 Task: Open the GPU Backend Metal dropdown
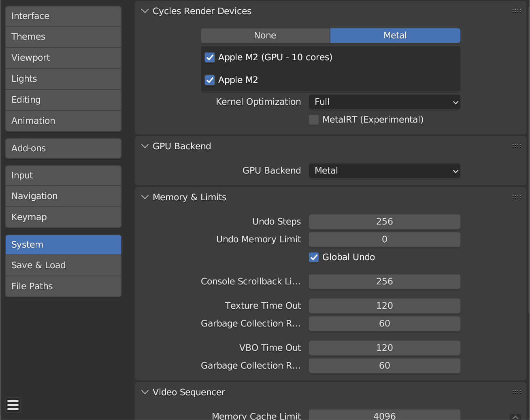click(385, 171)
